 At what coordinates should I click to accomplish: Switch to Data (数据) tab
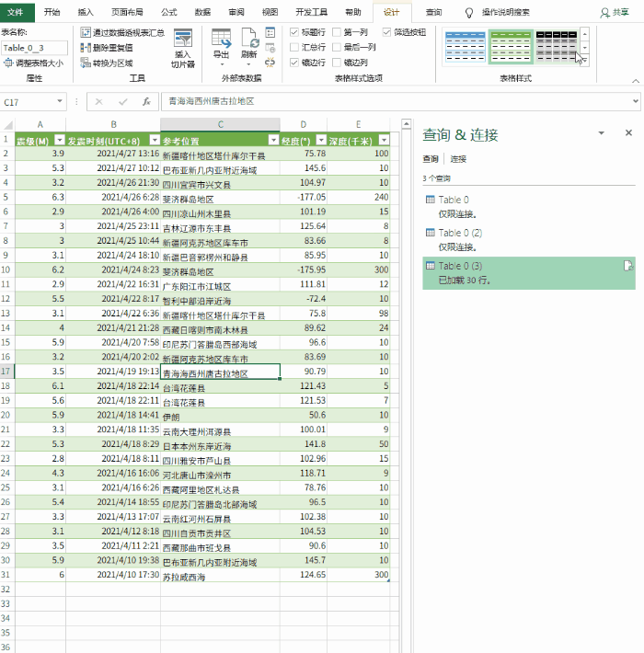click(x=202, y=12)
